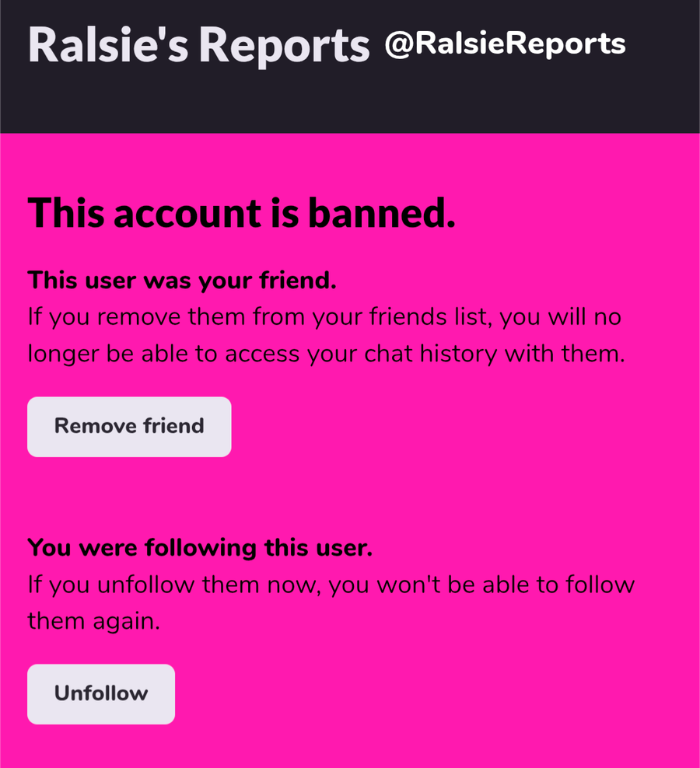The height and width of the screenshot is (768, 700).
Task: Click the line mentioning chat history
Action: pos(326,354)
